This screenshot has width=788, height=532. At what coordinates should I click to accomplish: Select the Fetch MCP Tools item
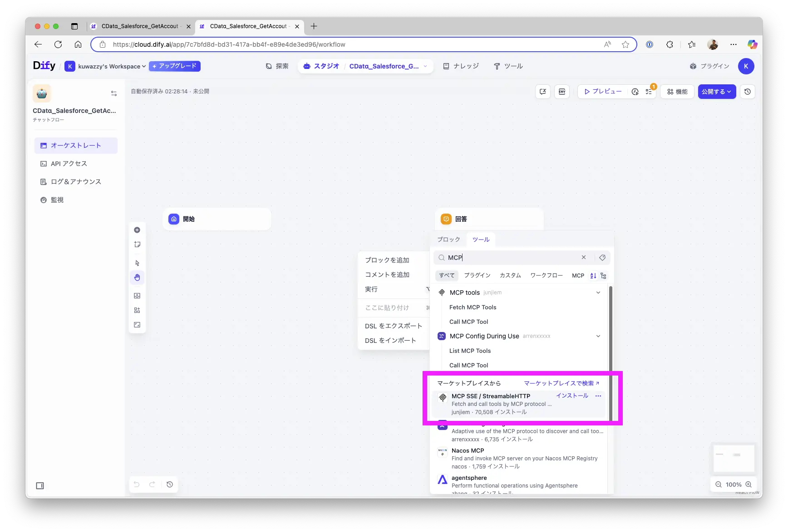point(473,307)
